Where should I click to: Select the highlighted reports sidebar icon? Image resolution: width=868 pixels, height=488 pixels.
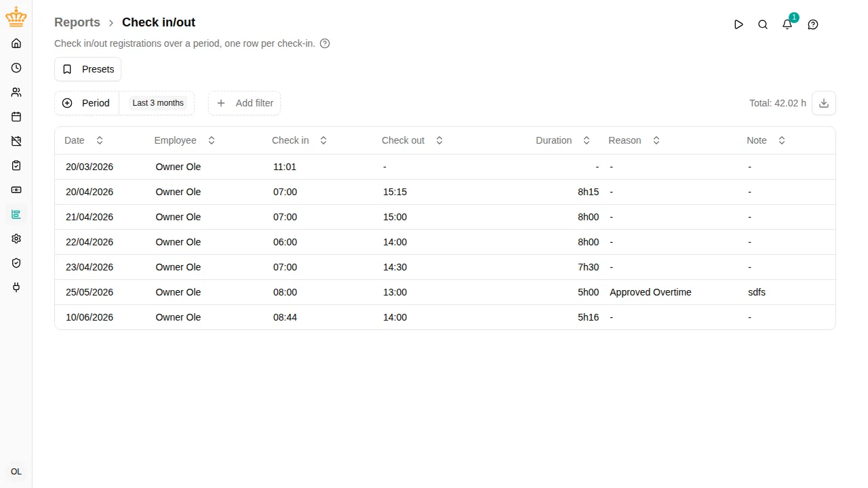click(16, 214)
